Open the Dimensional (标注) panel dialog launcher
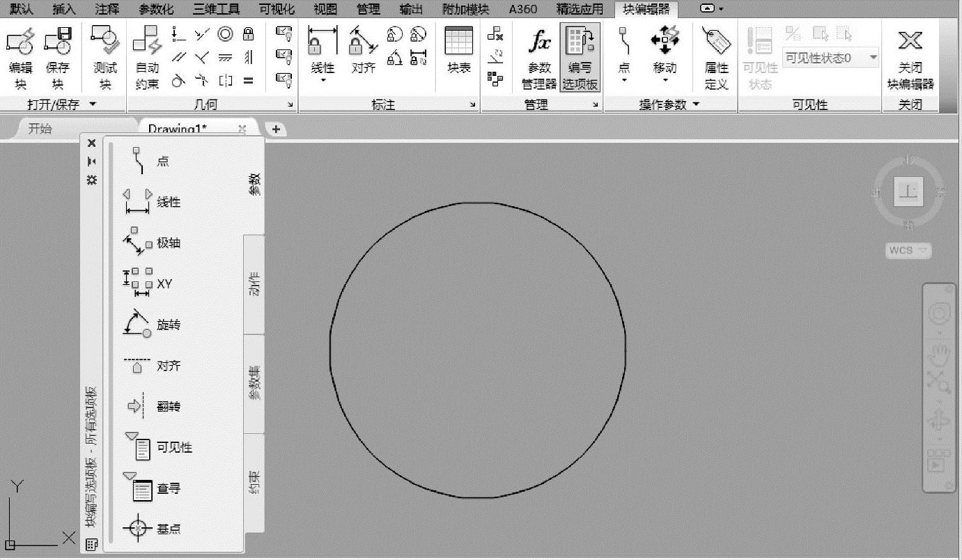Image resolution: width=962 pixels, height=560 pixels. (x=473, y=105)
